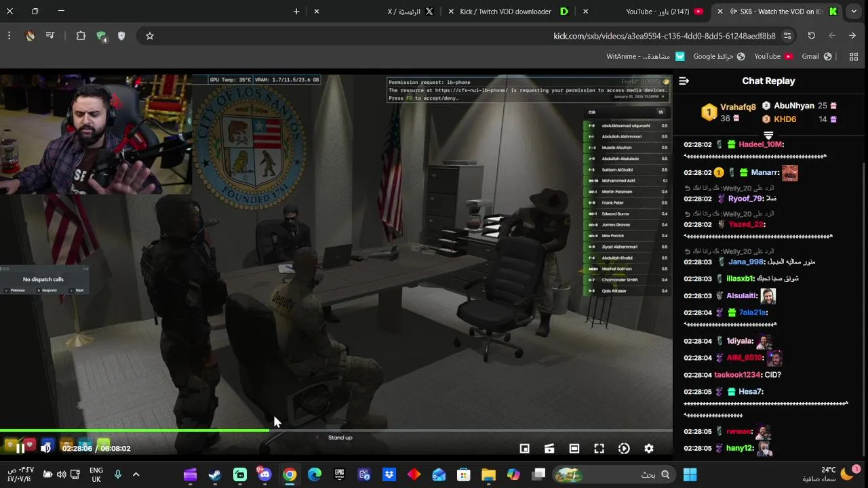Screen dimensions: 868x488
Task: Open Gmail bookmark
Action: pyautogui.click(x=817, y=57)
